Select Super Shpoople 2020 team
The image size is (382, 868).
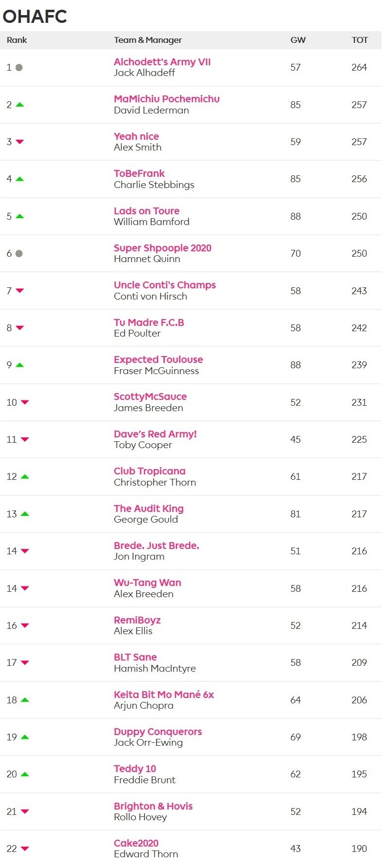(x=163, y=248)
